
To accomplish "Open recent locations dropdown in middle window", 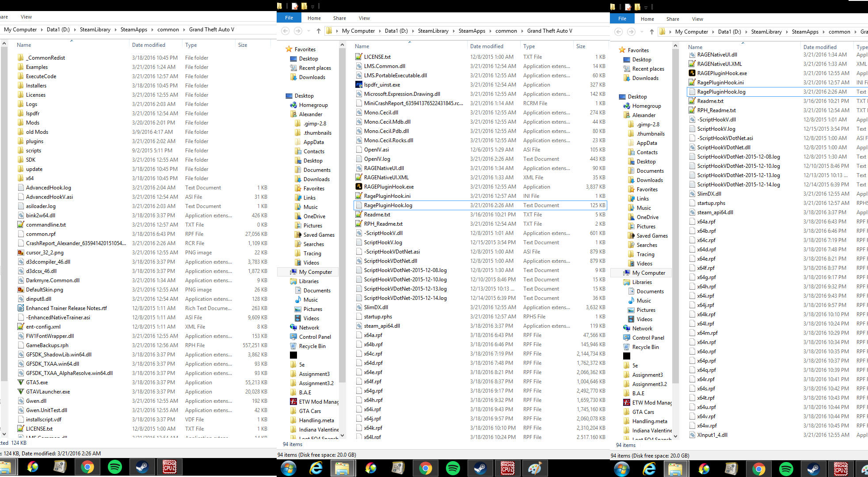I will 308,31.
